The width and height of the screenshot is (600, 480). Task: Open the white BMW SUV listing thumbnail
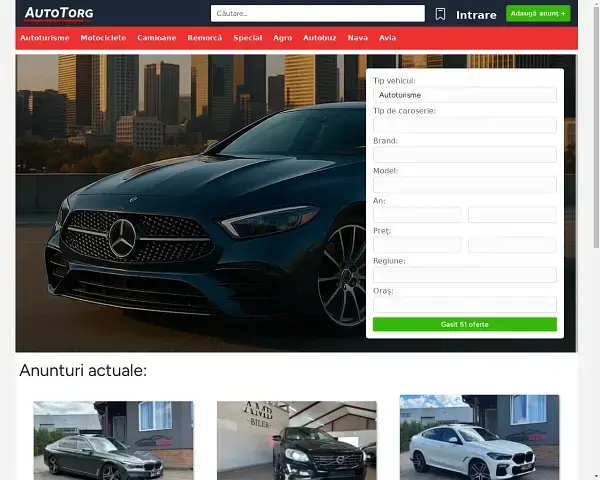point(479,437)
